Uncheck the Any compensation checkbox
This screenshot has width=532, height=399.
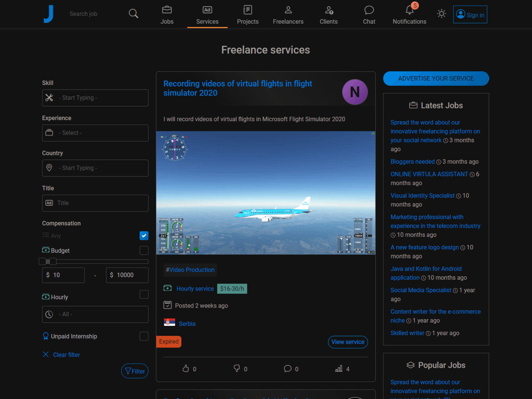point(144,236)
